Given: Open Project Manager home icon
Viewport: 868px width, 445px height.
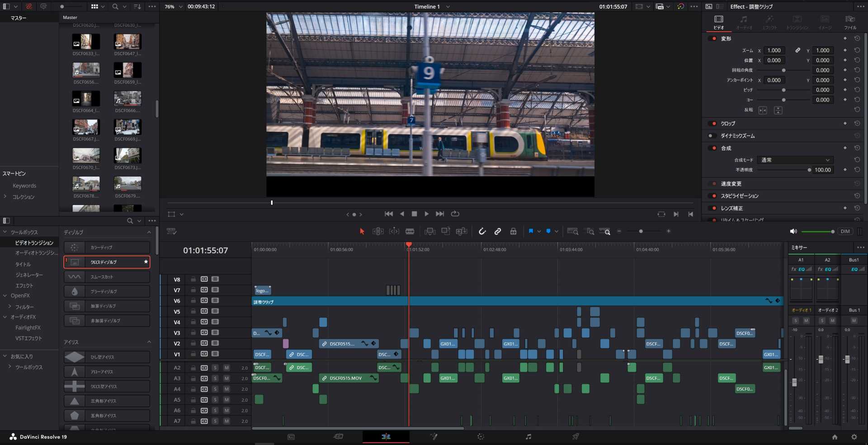Looking at the screenshot, I should (835, 437).
